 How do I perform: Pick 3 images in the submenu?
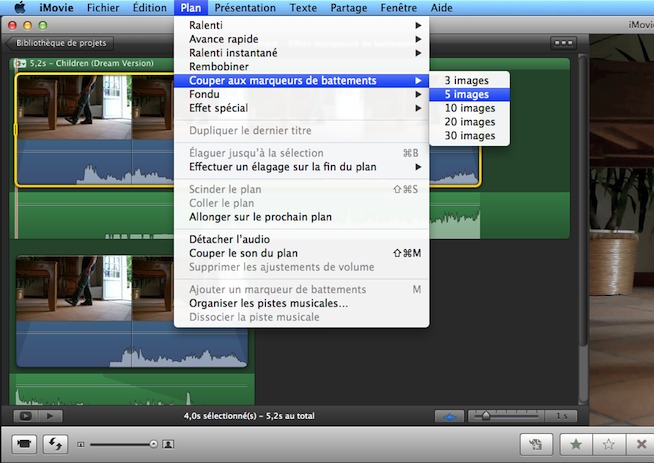click(469, 81)
